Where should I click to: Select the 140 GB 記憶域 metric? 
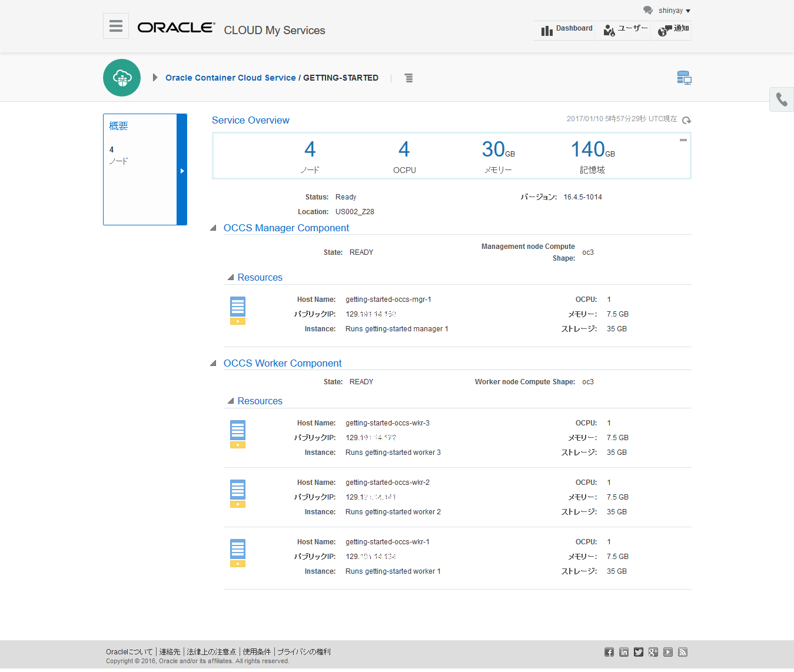click(x=593, y=157)
